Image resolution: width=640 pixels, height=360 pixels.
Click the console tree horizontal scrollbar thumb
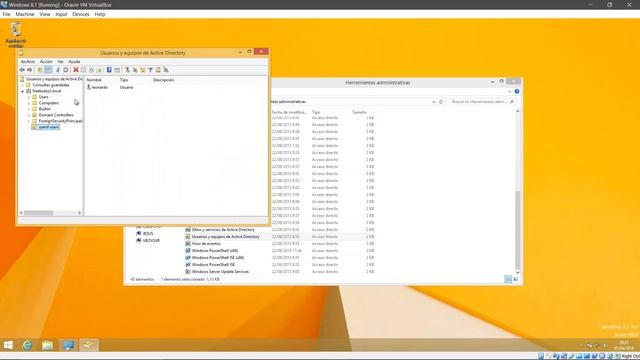(38, 213)
